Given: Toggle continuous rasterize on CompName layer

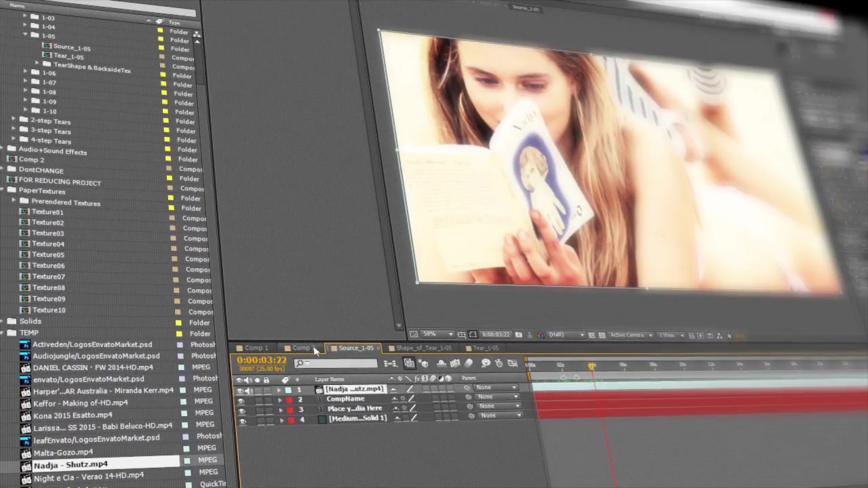Looking at the screenshot, I should 403,399.
